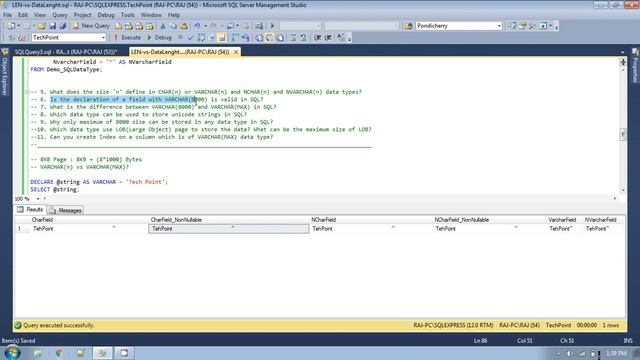Screen dimensions: 640x360
Task: Expand the Undo history dropdown arrow
Action: (205, 26)
